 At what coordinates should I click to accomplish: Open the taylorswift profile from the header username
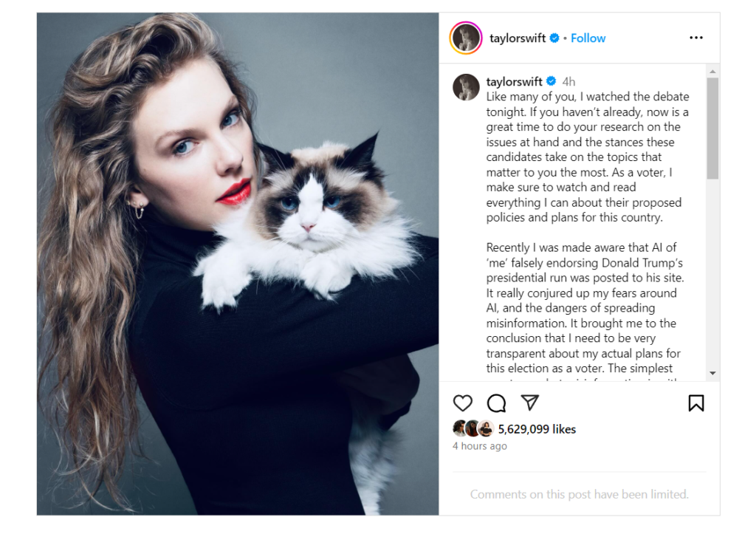pos(518,38)
